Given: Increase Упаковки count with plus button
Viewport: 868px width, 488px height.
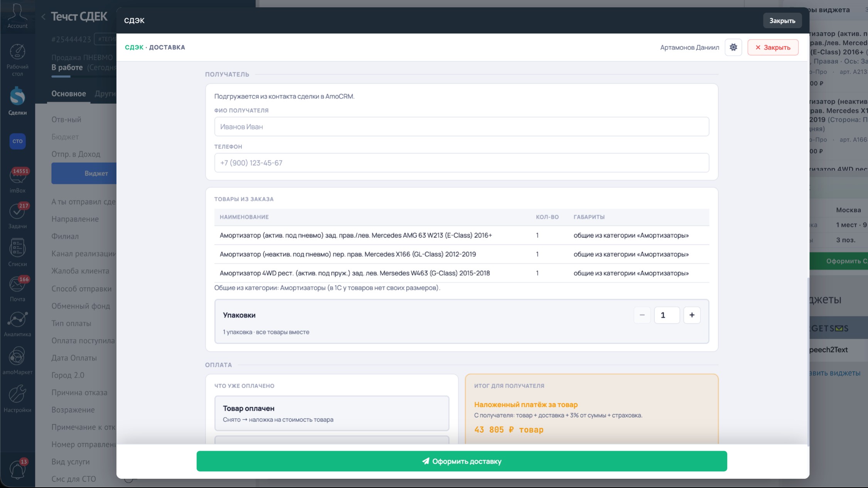Looking at the screenshot, I should pos(692,315).
